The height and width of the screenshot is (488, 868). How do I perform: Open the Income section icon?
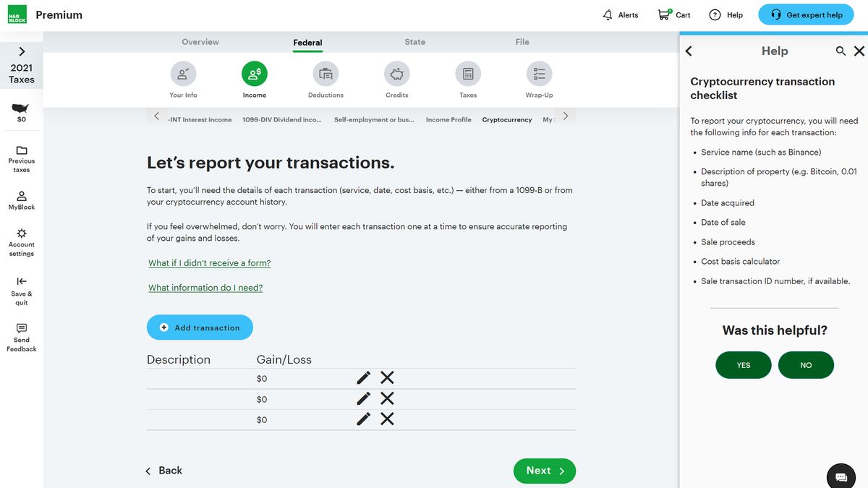[x=254, y=72]
